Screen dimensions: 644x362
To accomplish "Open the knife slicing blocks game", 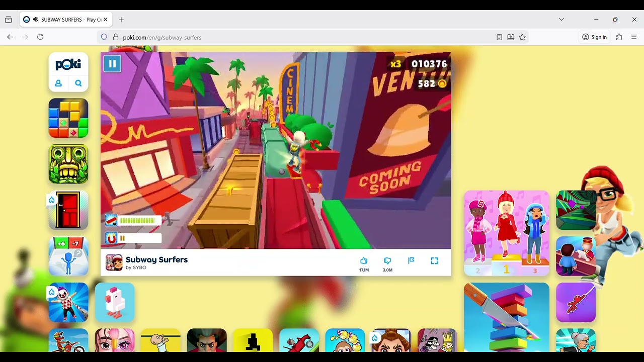I will 507,317.
